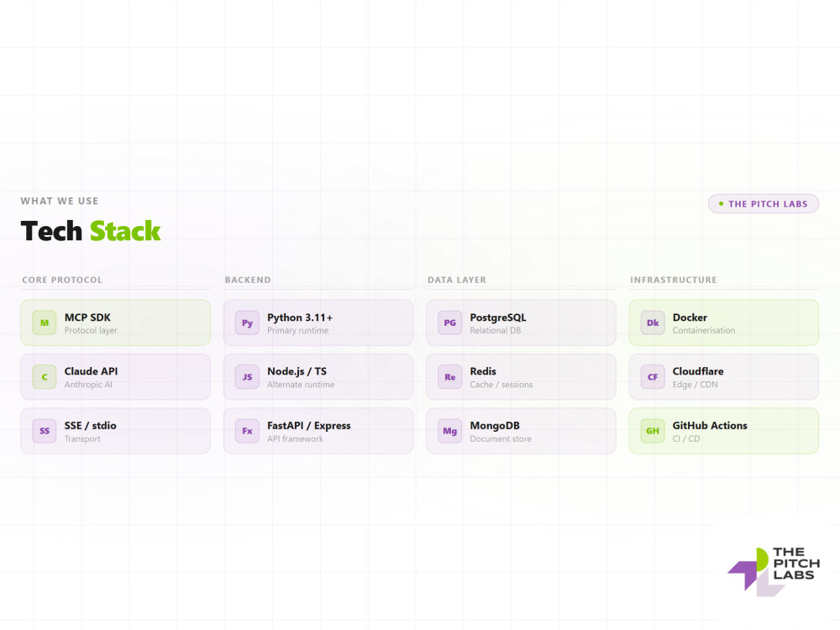Click the Relational DB subtitle
The image size is (840, 630).
click(x=496, y=330)
